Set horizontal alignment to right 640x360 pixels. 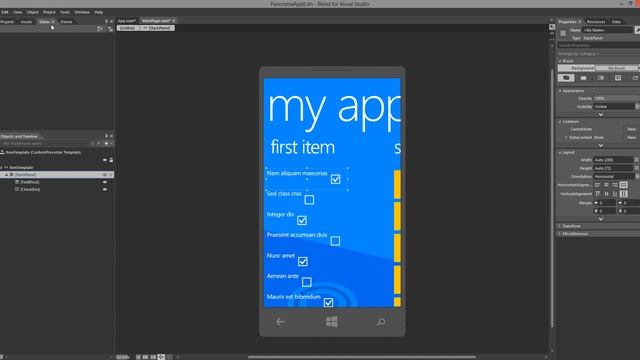click(615, 185)
